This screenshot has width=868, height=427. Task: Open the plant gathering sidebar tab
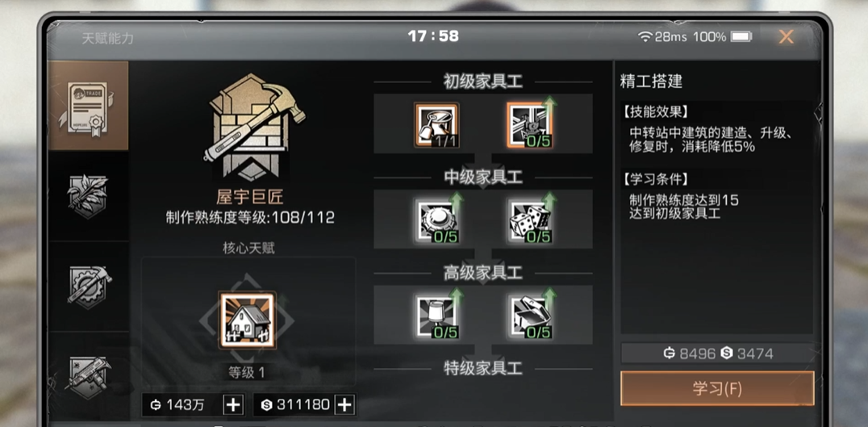87,196
